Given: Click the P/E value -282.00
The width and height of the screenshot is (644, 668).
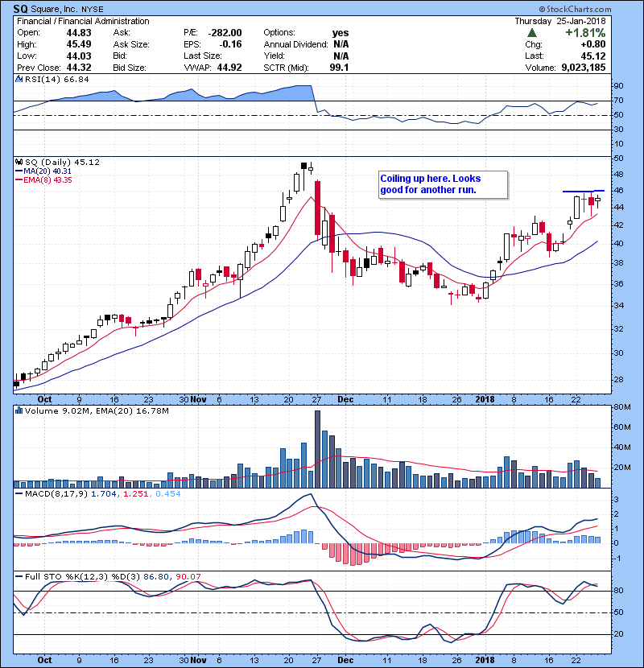Looking at the screenshot, I should (225, 33).
